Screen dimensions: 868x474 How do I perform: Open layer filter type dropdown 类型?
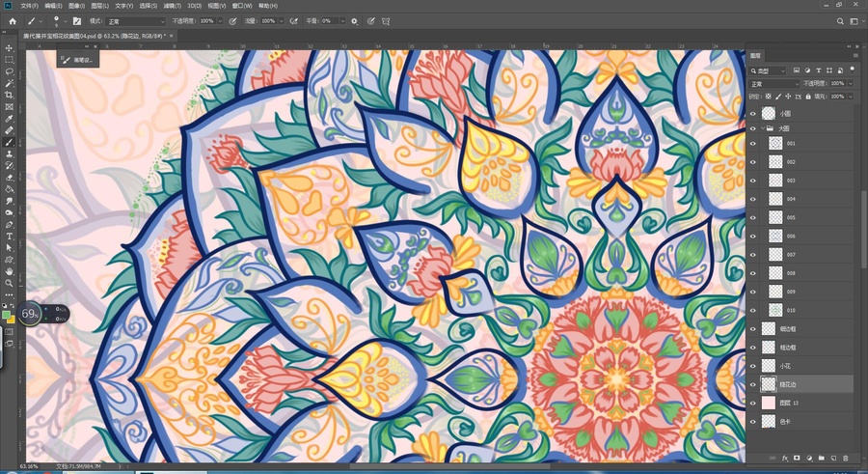768,70
